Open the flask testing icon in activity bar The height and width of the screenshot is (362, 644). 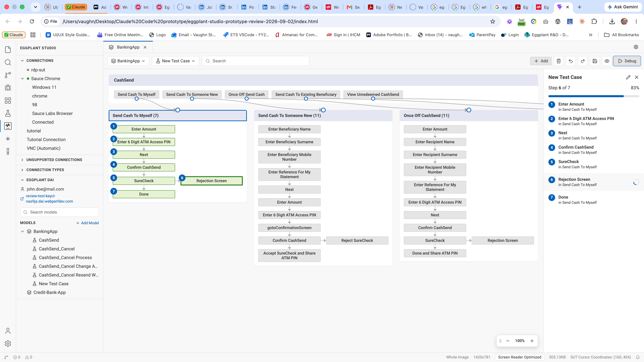[x=8, y=113]
